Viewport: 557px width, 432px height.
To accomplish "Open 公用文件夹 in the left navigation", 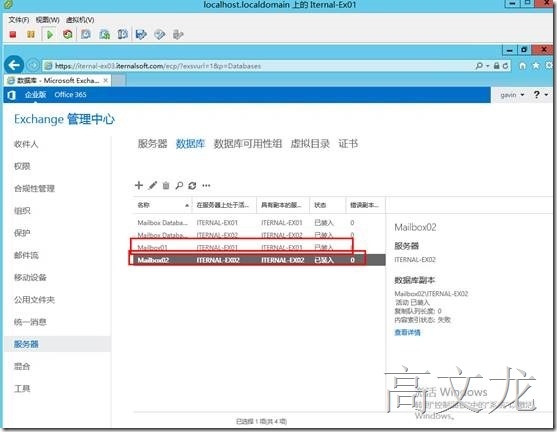I will click(34, 299).
